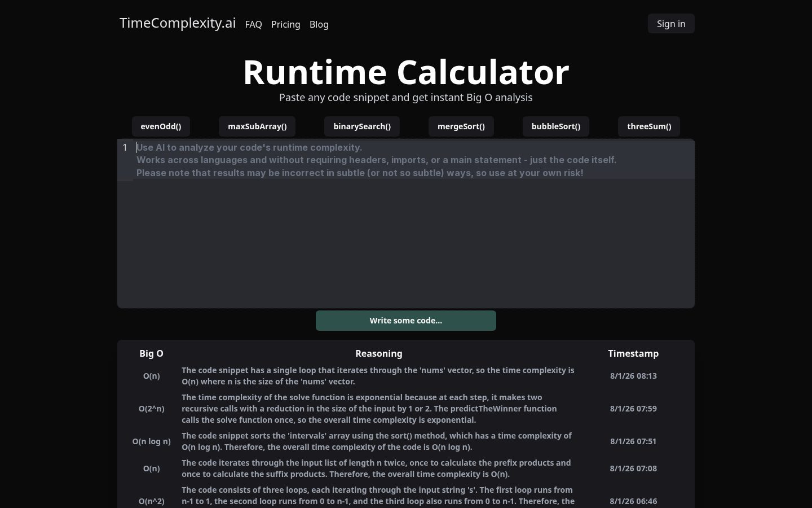Load the threeSum() example

(649, 126)
